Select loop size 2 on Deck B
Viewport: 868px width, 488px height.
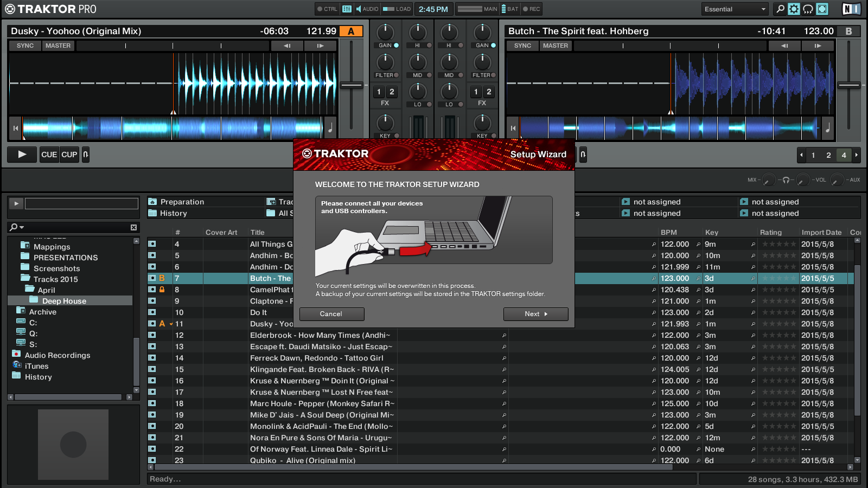pos(828,155)
